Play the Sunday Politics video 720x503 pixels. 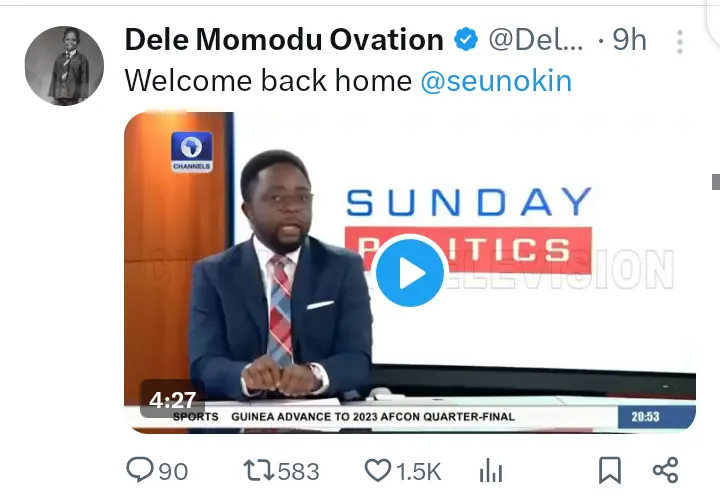click(x=410, y=272)
